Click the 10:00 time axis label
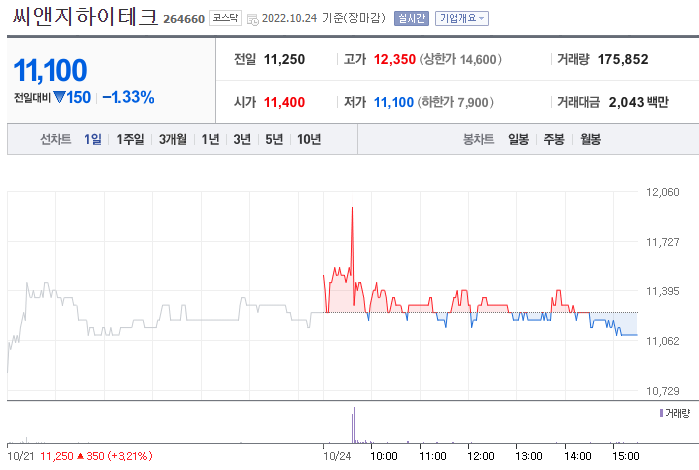This screenshot has width=699, height=470. tap(384, 456)
